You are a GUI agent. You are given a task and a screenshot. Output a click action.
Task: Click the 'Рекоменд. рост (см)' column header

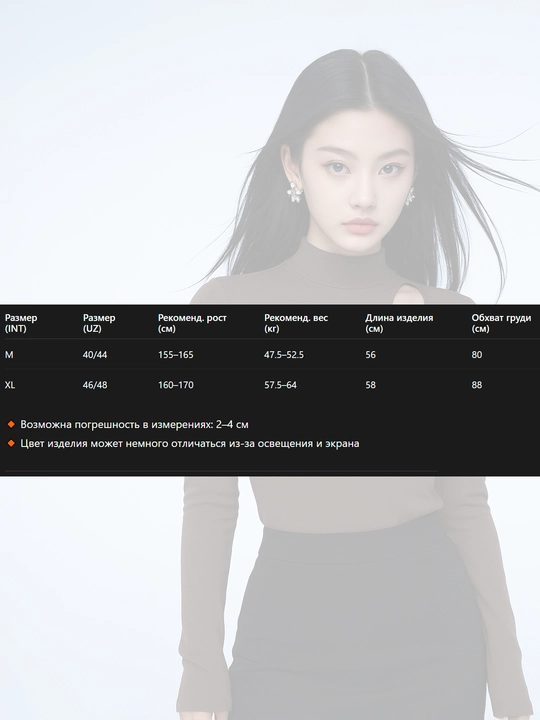(192, 323)
